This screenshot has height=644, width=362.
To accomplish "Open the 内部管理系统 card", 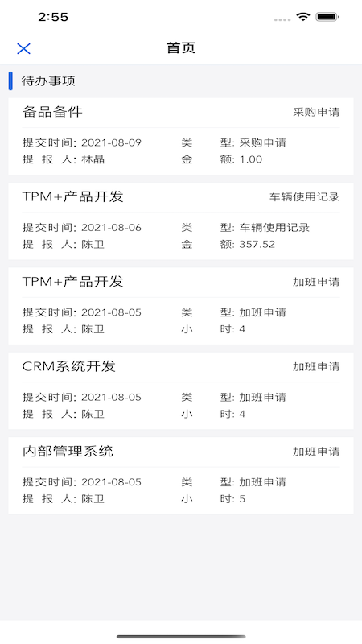I will (180, 476).
